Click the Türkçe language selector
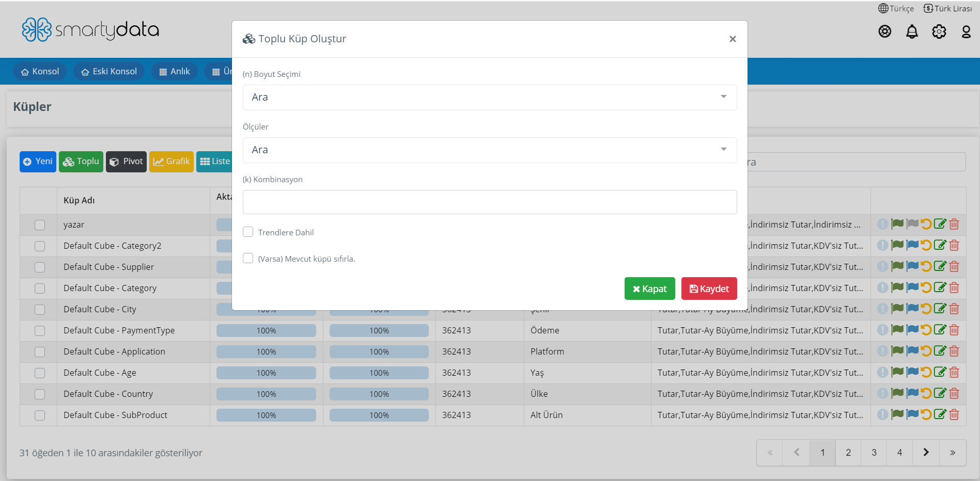 coord(896,8)
